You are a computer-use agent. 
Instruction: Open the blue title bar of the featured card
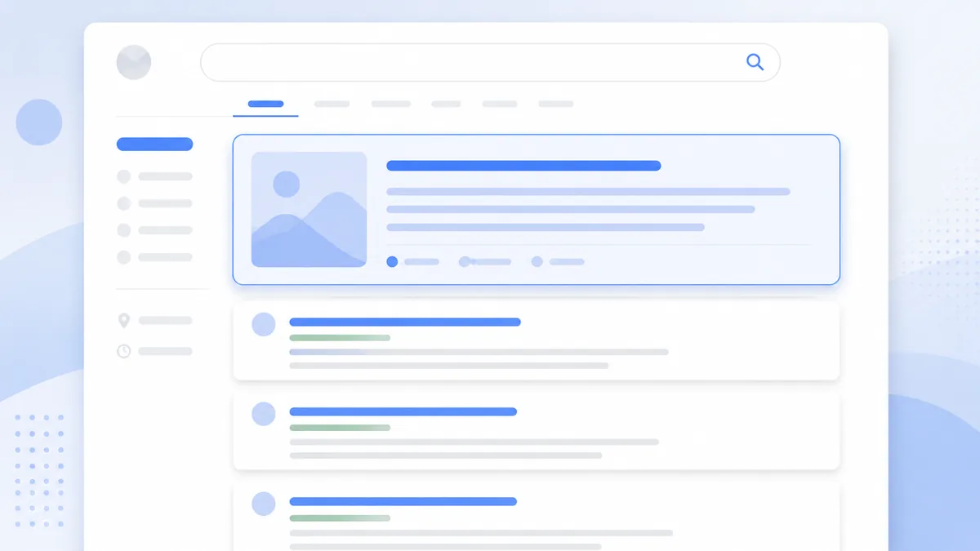coord(523,166)
